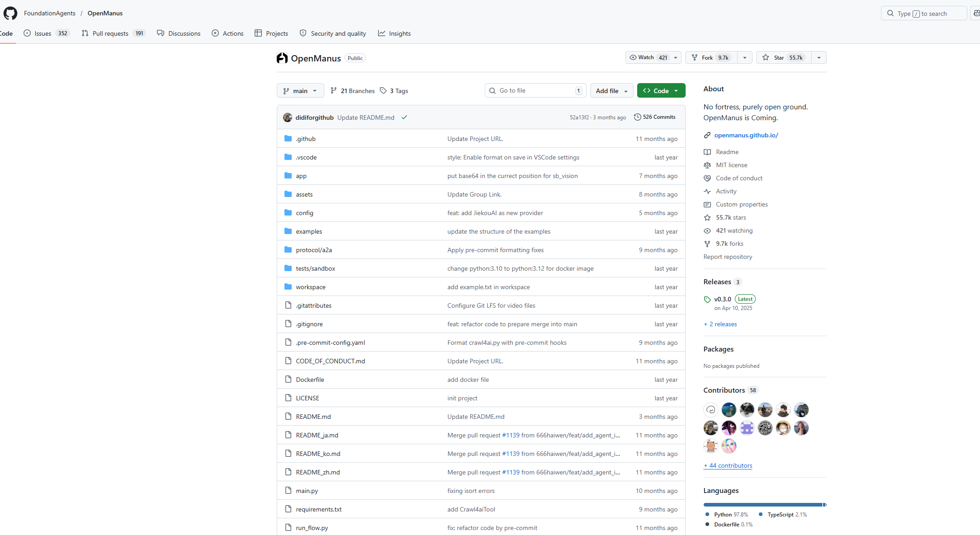
Task: Click didiforgithub's avatar in the commit bar
Action: click(288, 117)
